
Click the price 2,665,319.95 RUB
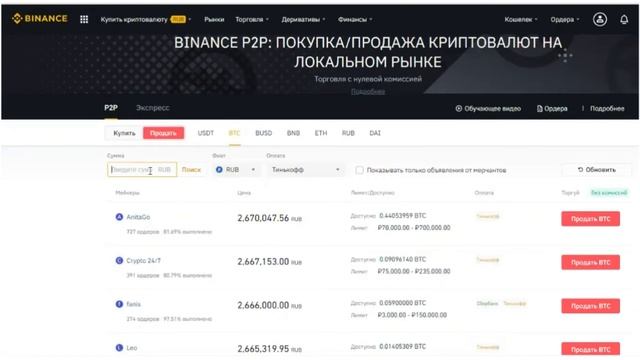(x=269, y=349)
